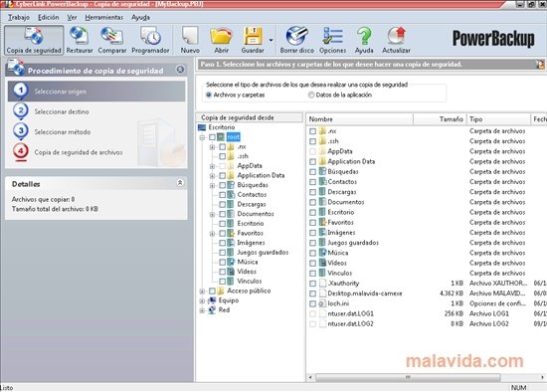Select Application Data in the folder tree
This screenshot has width=547, height=392.
(261, 175)
